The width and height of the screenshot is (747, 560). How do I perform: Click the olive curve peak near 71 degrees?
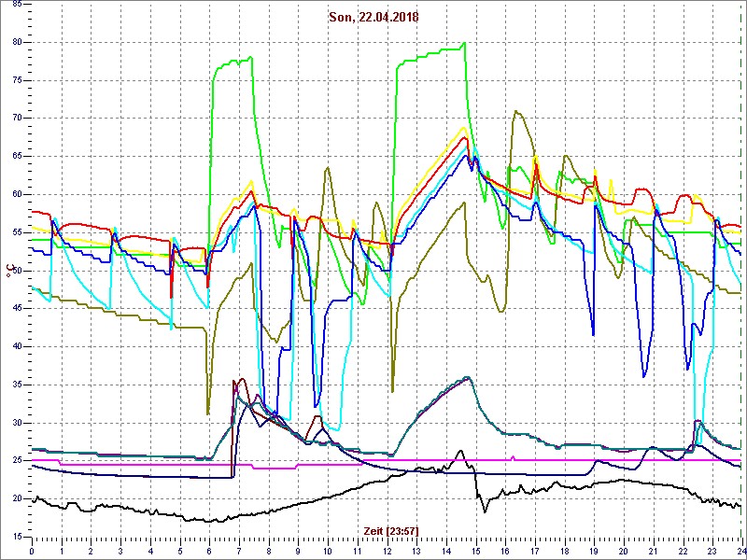click(515, 111)
